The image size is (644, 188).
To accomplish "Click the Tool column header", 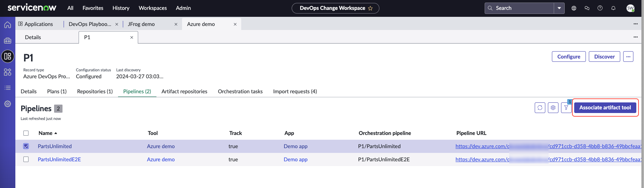I will click(153, 133).
